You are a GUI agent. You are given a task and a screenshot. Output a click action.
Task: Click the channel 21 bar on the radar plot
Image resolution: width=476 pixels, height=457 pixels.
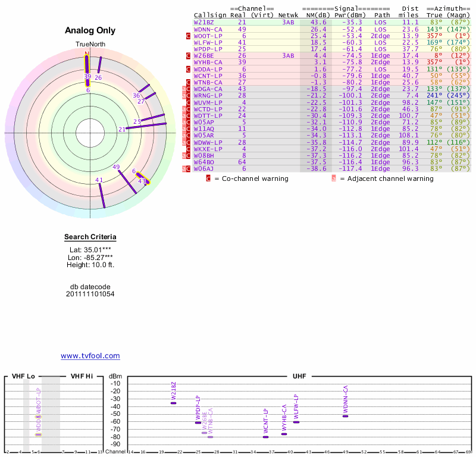[x=145, y=126]
